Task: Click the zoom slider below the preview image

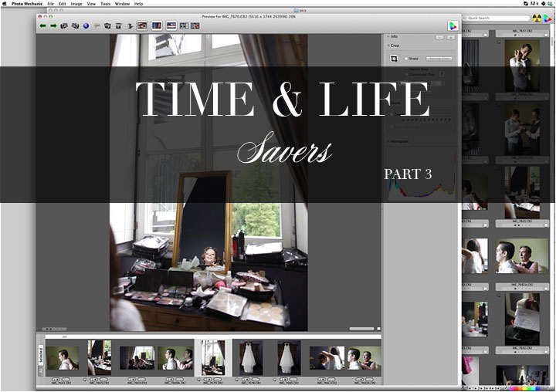Action: [x=361, y=329]
